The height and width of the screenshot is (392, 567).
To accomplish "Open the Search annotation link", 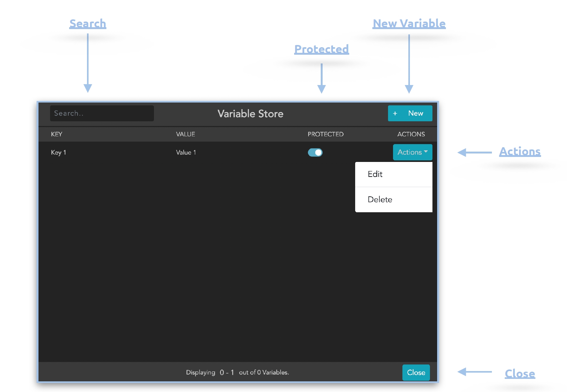I will [88, 24].
